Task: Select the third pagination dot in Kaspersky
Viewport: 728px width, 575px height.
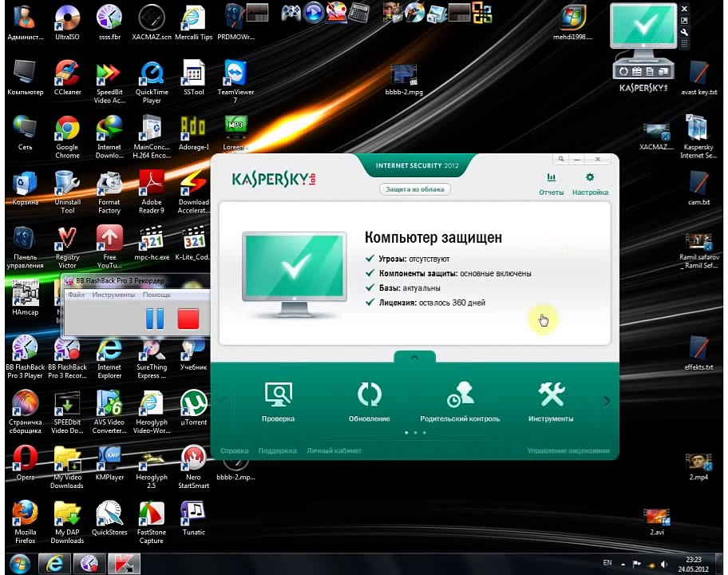Action: (424, 432)
